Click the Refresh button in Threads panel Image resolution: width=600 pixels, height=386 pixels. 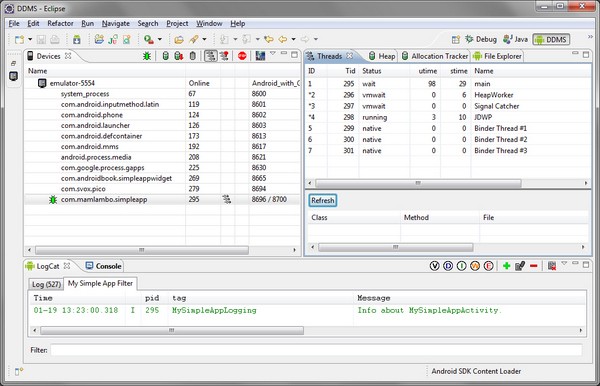tap(323, 200)
